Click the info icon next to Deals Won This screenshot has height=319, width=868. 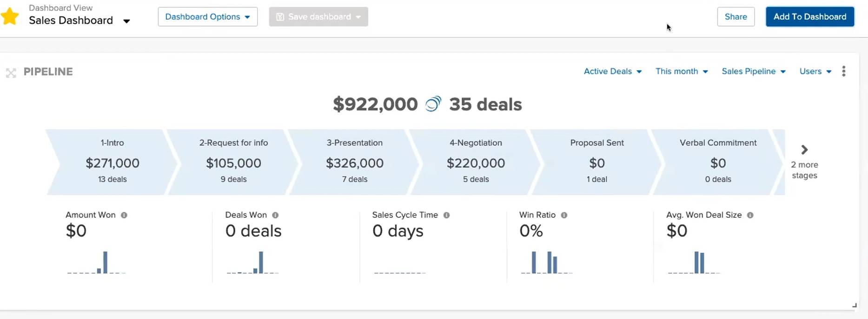coord(275,215)
